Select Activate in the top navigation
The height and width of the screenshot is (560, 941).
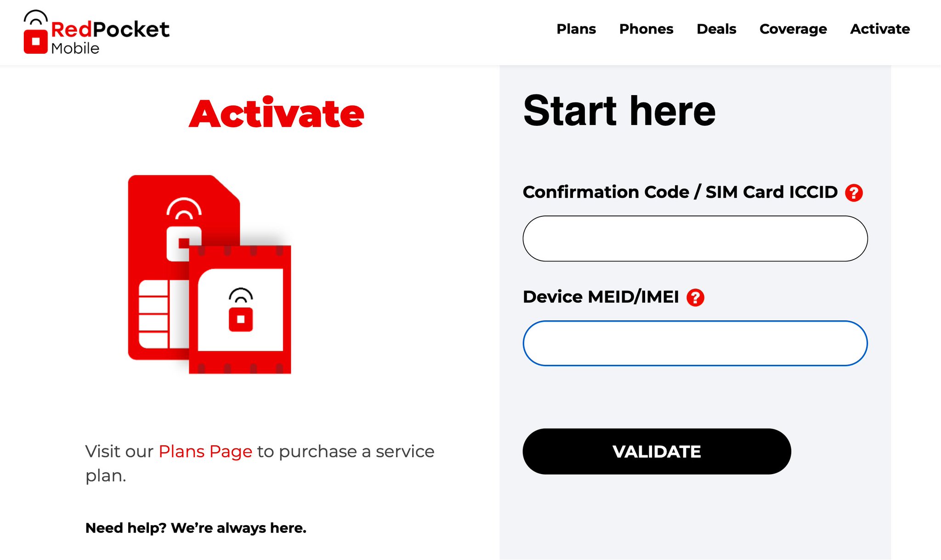880,29
